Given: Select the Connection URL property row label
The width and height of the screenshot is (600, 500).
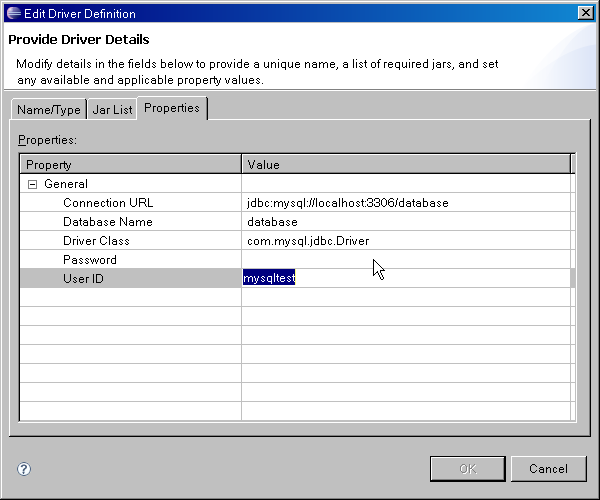Looking at the screenshot, I should click(108, 203).
